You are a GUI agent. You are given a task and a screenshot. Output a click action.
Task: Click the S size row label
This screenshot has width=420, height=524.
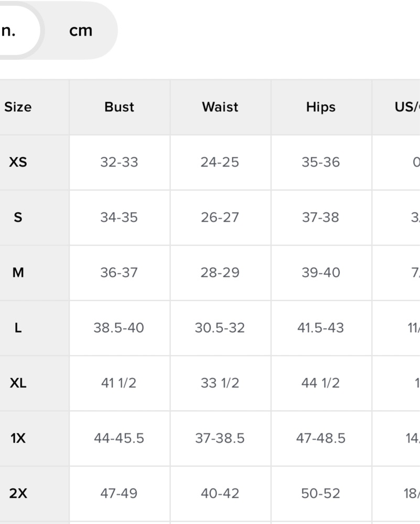18,217
